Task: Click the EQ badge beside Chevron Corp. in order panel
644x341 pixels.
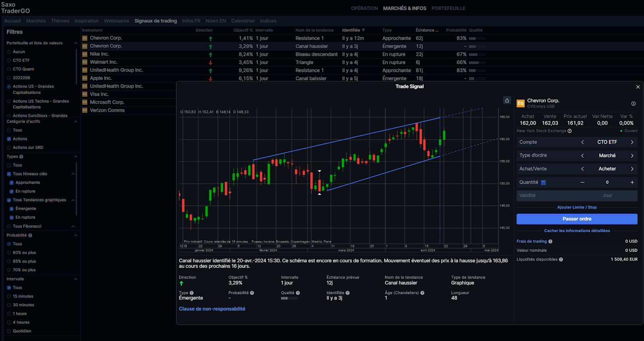Action: pos(520,103)
